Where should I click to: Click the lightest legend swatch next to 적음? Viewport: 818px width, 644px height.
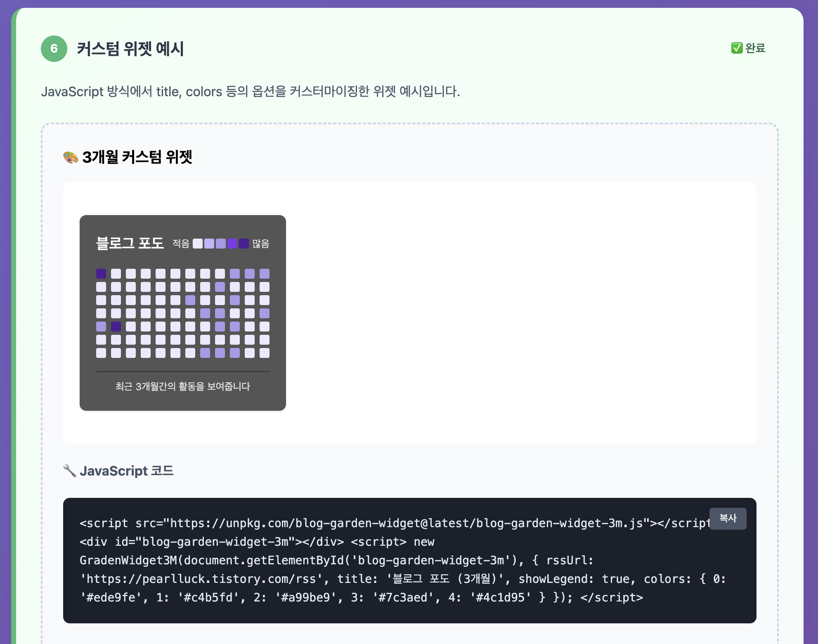tap(198, 244)
